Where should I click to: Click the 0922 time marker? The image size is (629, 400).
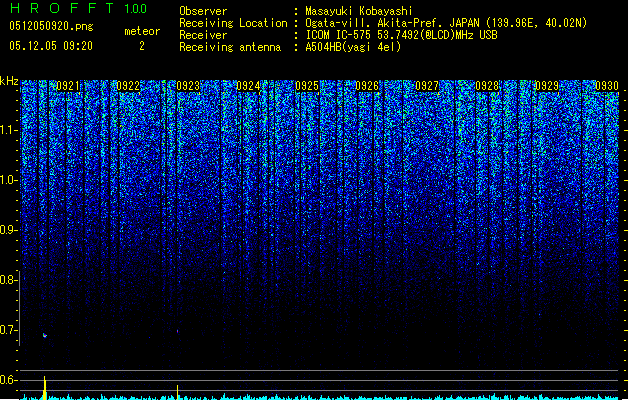point(128,86)
